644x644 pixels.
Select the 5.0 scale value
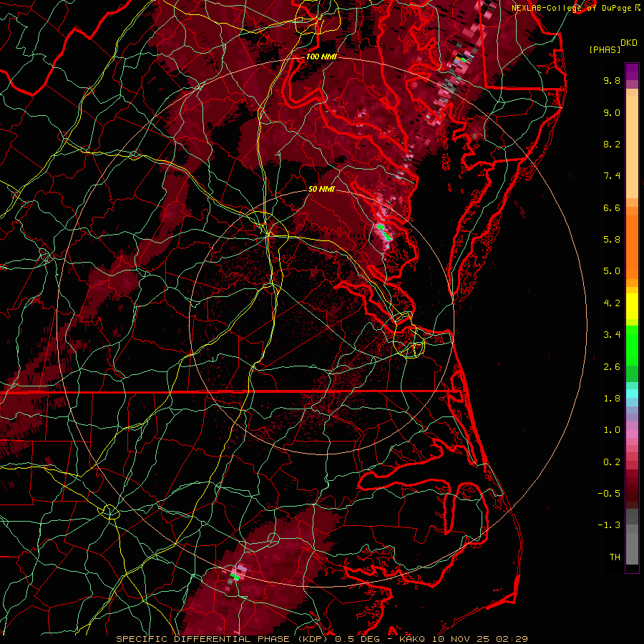612,271
